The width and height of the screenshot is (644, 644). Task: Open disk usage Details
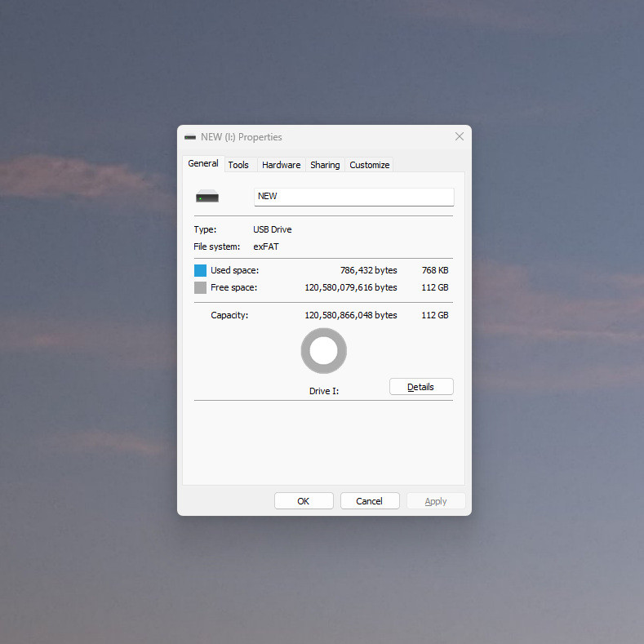pyautogui.click(x=421, y=387)
